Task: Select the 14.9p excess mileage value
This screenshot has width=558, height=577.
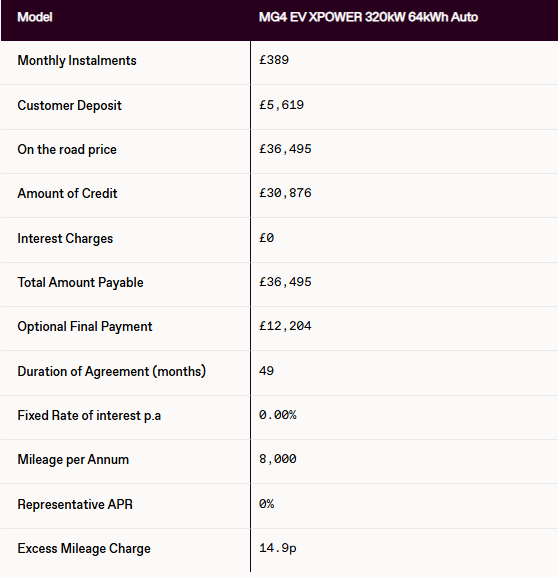Action: click(x=278, y=548)
